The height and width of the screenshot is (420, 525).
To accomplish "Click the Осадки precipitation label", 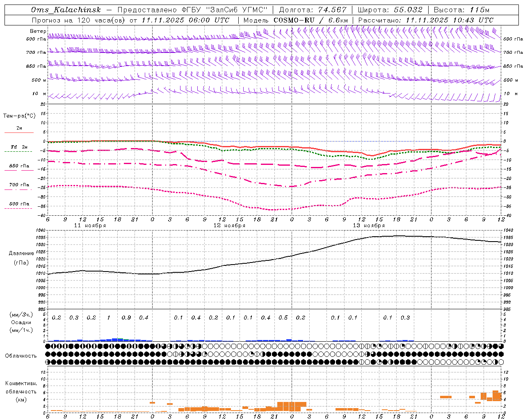I will coord(21,322).
